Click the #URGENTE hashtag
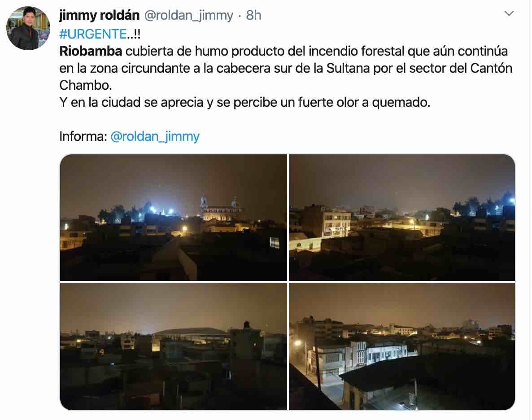The width and height of the screenshot is (532, 420). [x=93, y=34]
